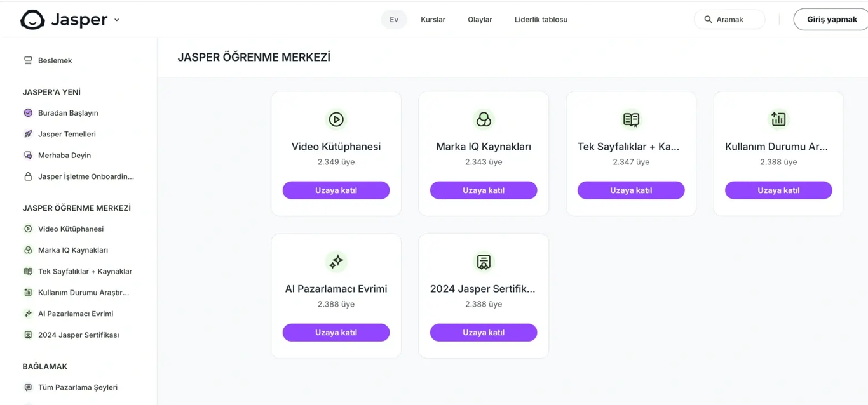The width and height of the screenshot is (868, 405).
Task: Click the Jasper logo icon
Action: point(32,20)
